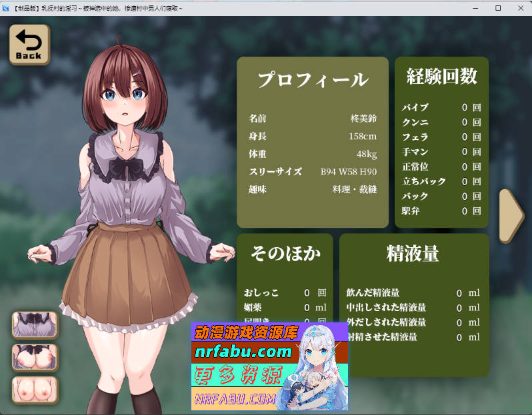Image resolution: width=532 pixels, height=415 pixels.
Task: Click the プロフィール panel heading
Action: pos(313,80)
